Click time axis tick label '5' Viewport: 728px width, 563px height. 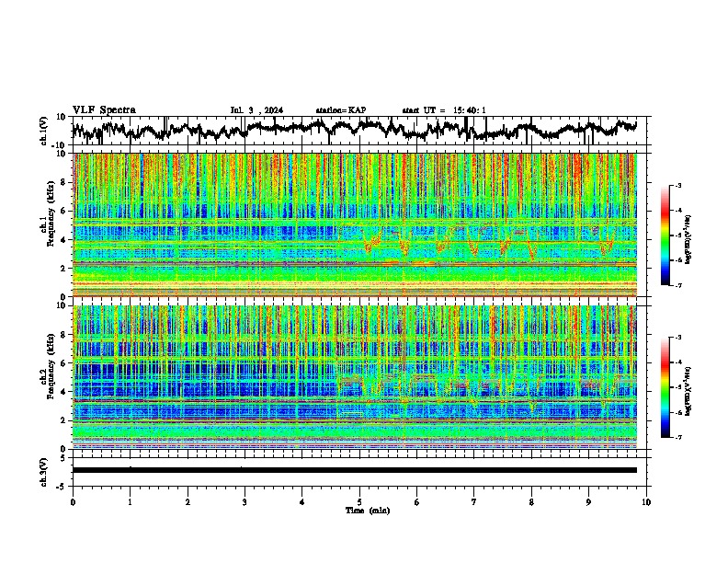tap(359, 502)
